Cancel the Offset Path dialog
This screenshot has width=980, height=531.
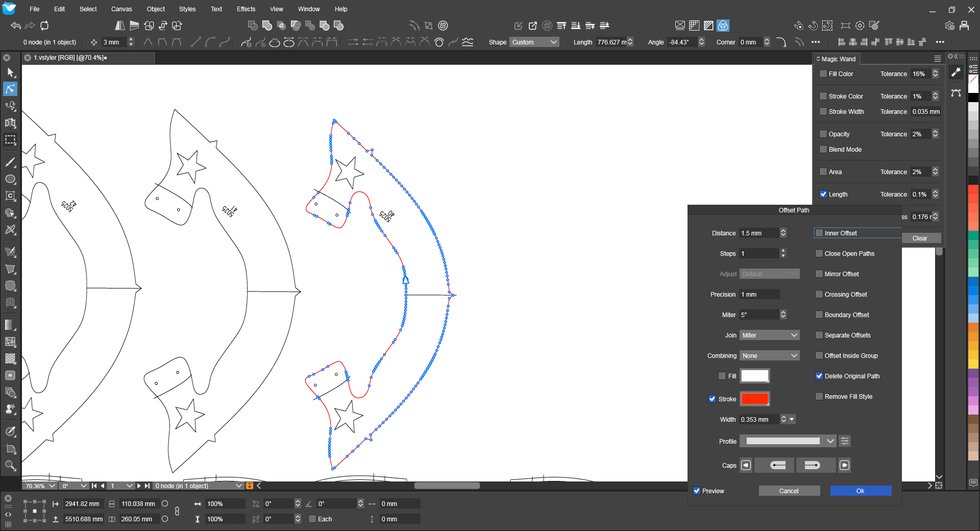coord(789,491)
